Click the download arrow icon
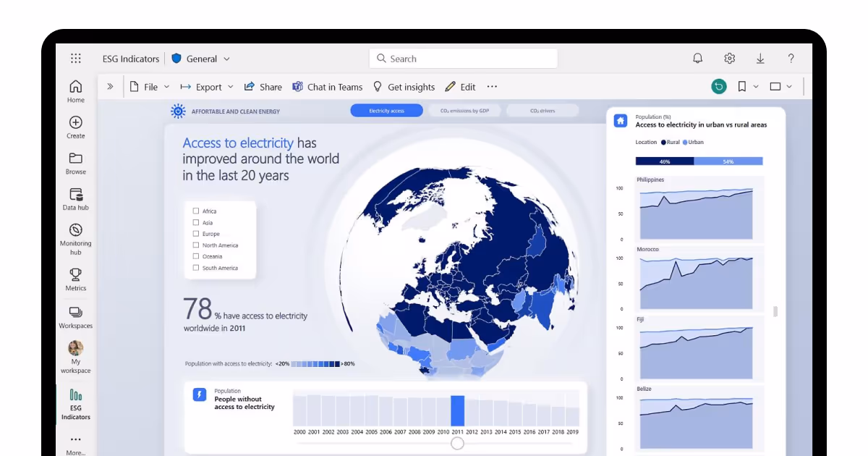This screenshot has height=456, width=868. tap(760, 59)
